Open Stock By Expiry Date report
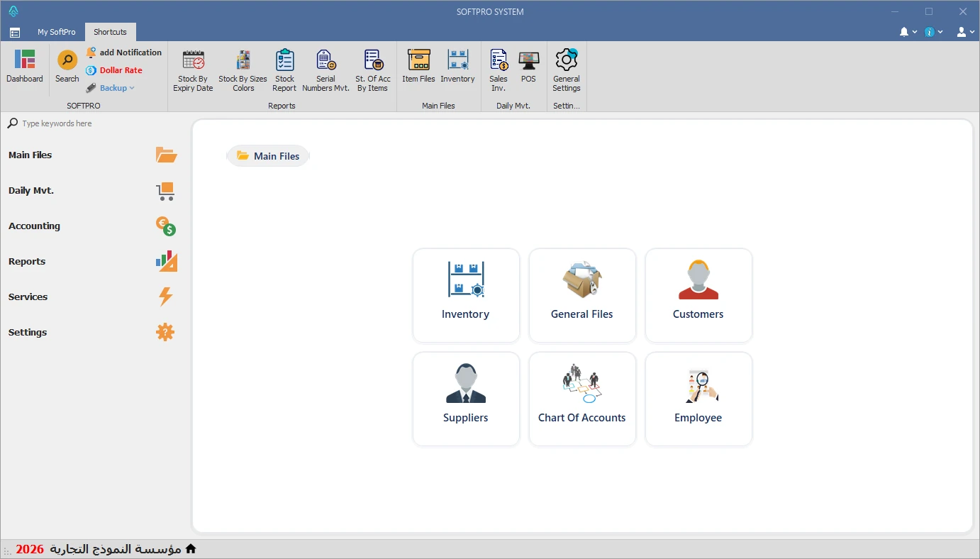This screenshot has width=980, height=559. (x=193, y=71)
